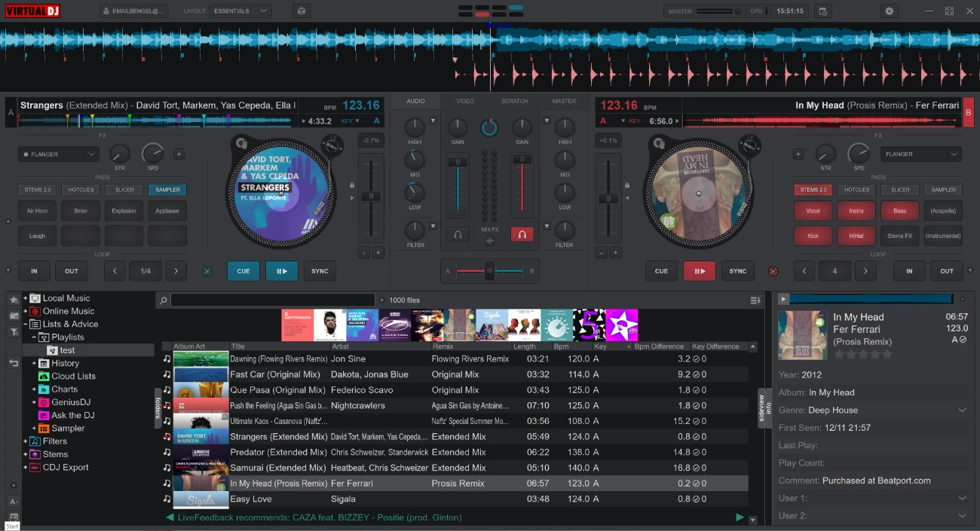Toggle the Bass stem pad on deck B
This screenshot has width=980, height=531.
pos(900,211)
